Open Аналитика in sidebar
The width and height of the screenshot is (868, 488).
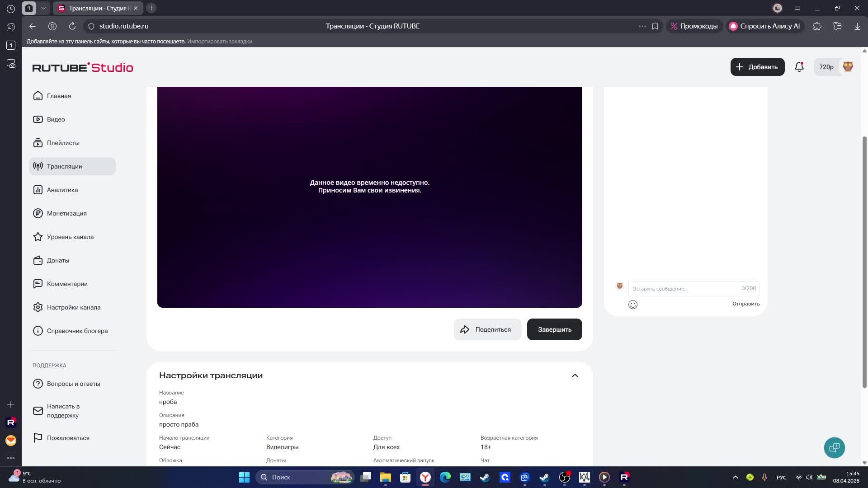pos(62,190)
